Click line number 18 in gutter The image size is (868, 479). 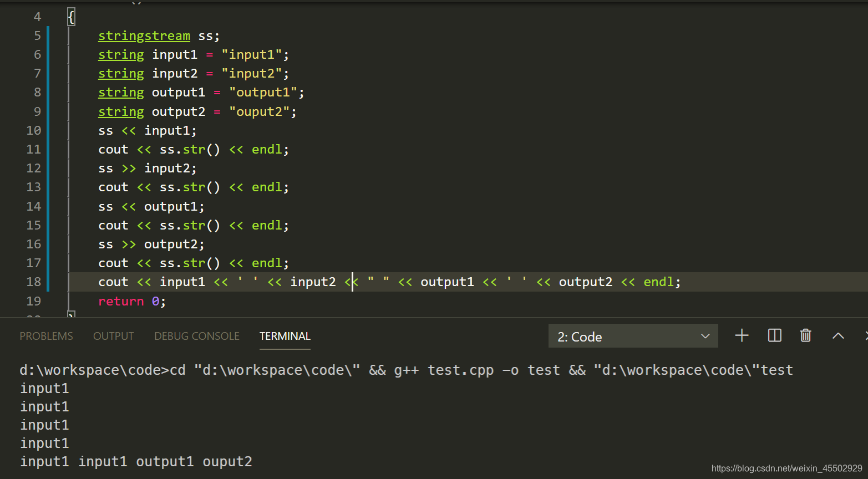(x=34, y=282)
